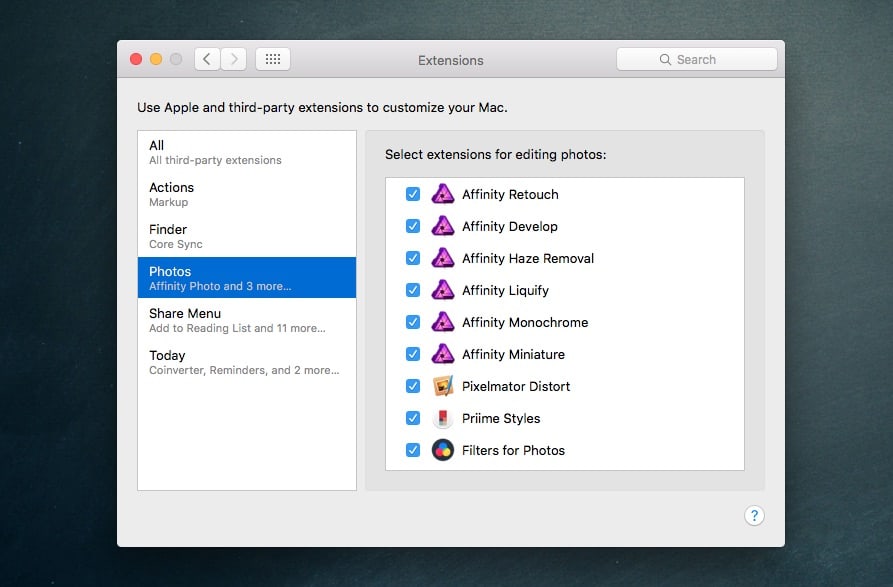Go back with the left chevron
Image resolution: width=893 pixels, height=587 pixels.
coord(207,59)
